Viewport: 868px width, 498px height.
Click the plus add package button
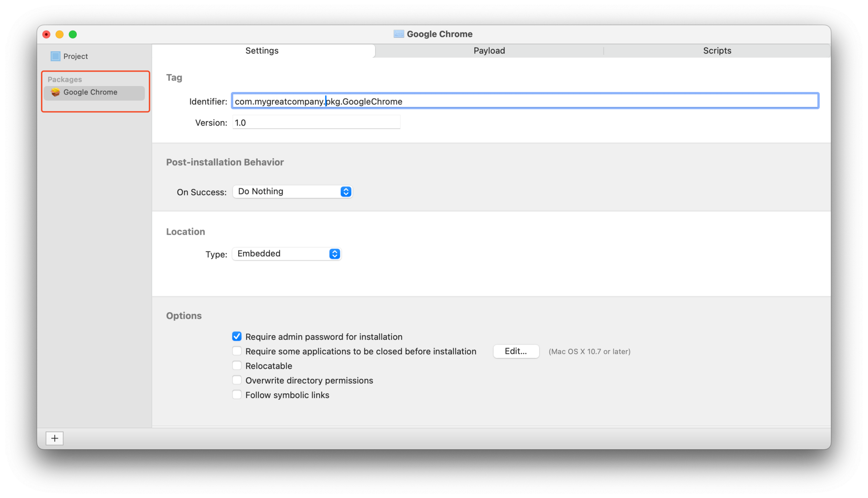(x=55, y=438)
